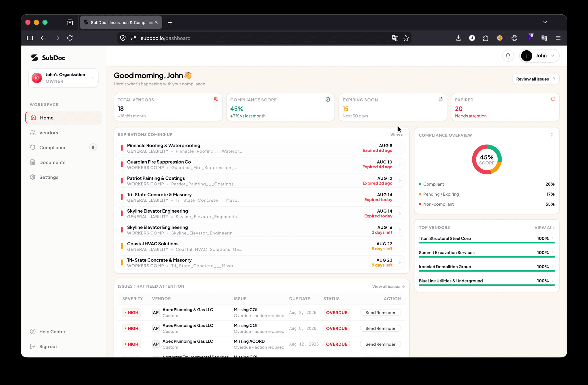Click the Compliant legend entry
Viewport: 588px width, 385px height.
click(x=487, y=184)
